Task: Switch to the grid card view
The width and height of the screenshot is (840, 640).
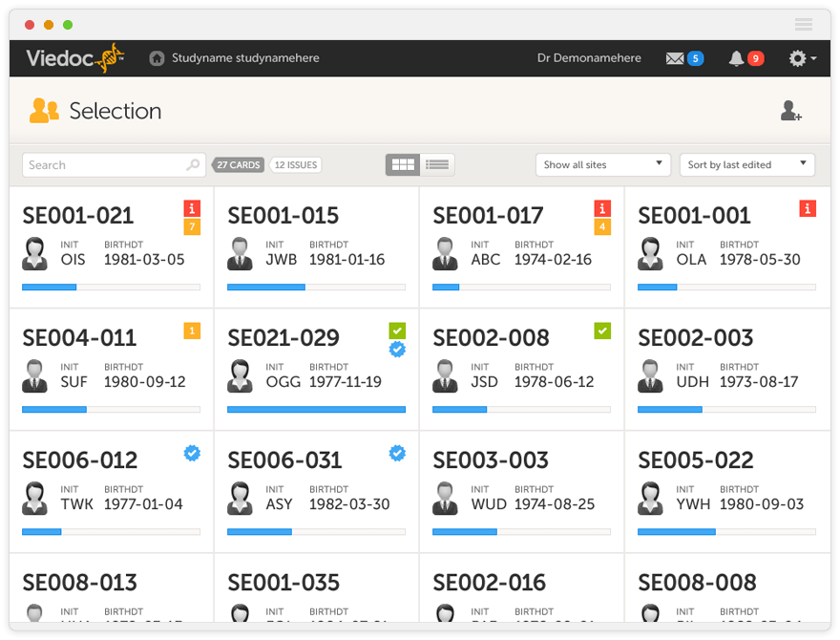Action: 403,165
